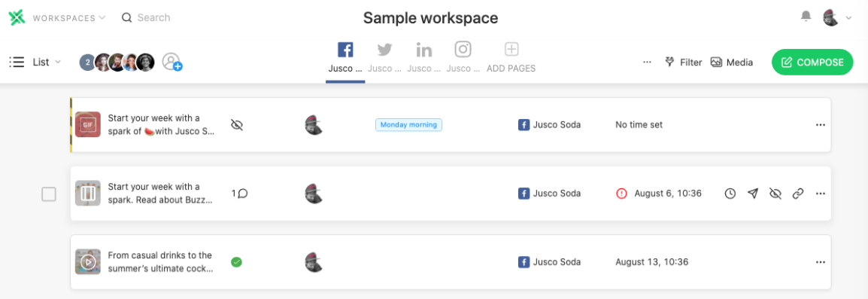Open the Media library
The width and height of the screenshot is (868, 299).
click(732, 62)
